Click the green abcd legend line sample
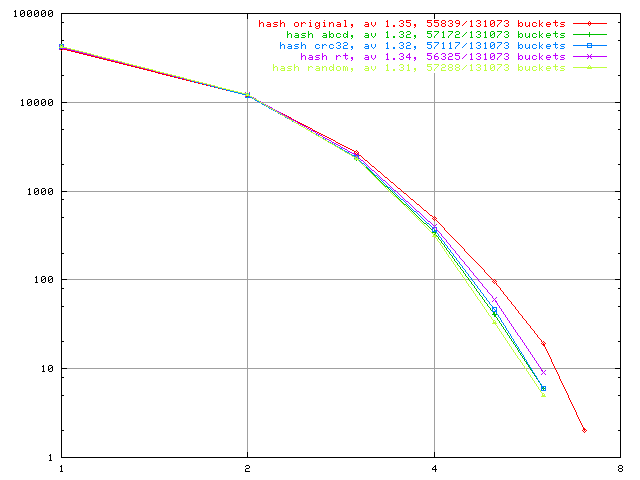 pos(590,34)
